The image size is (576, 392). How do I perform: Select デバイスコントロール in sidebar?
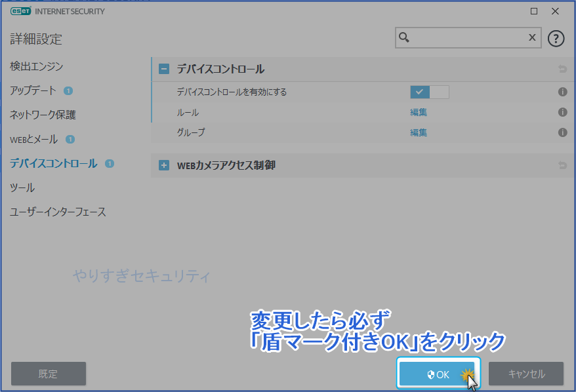coord(54,163)
